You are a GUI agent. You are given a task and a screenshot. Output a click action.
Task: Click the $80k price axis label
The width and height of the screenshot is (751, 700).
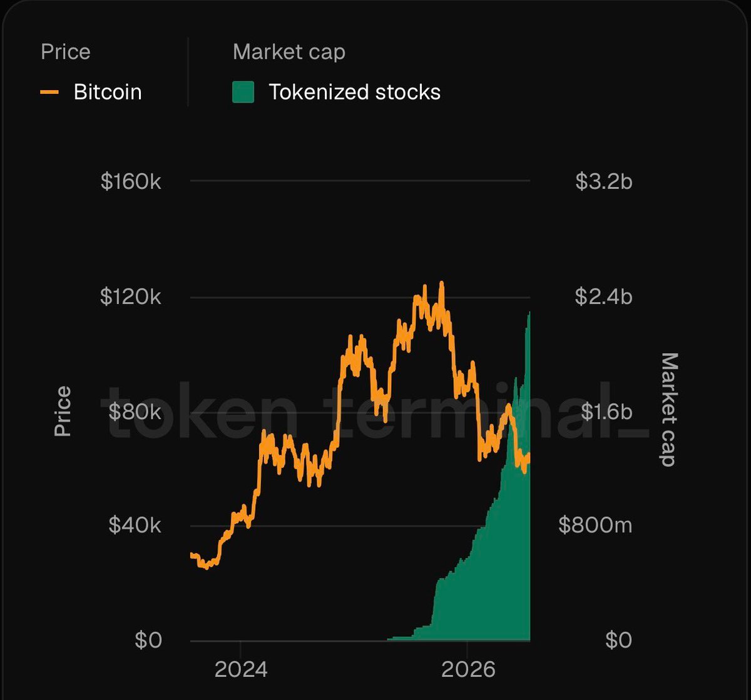click(135, 411)
